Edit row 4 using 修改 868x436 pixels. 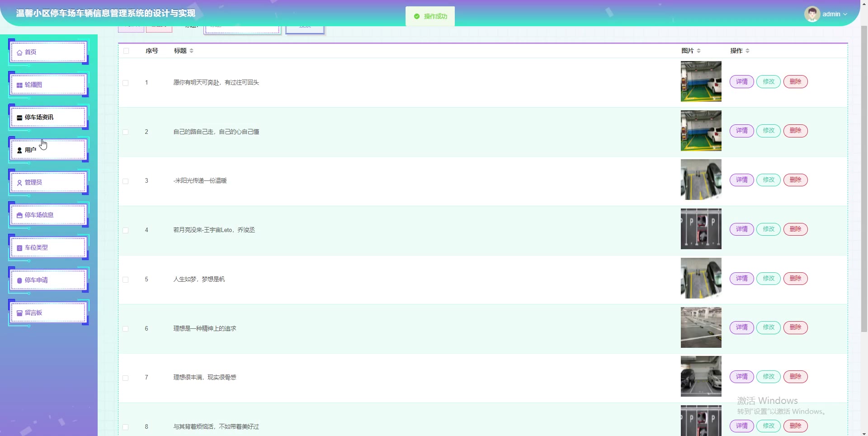(769, 229)
